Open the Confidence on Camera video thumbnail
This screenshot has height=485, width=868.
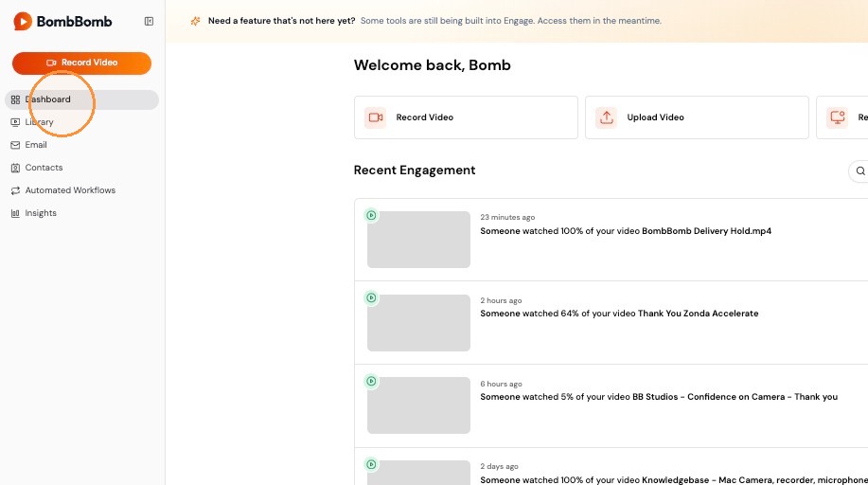418,405
